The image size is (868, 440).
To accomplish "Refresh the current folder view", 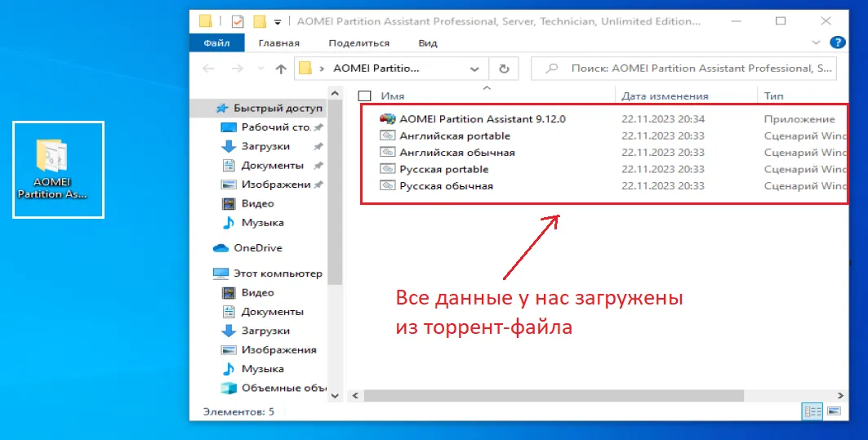I will click(504, 69).
